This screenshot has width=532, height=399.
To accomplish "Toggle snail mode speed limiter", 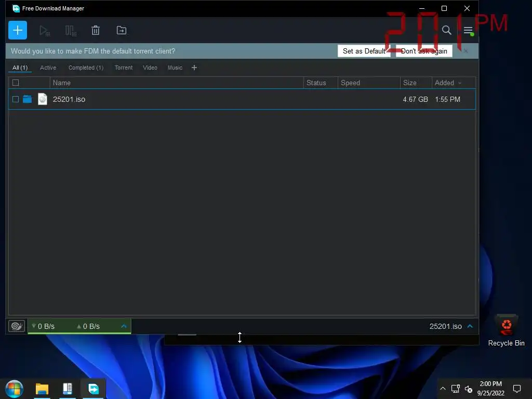I will (17, 326).
